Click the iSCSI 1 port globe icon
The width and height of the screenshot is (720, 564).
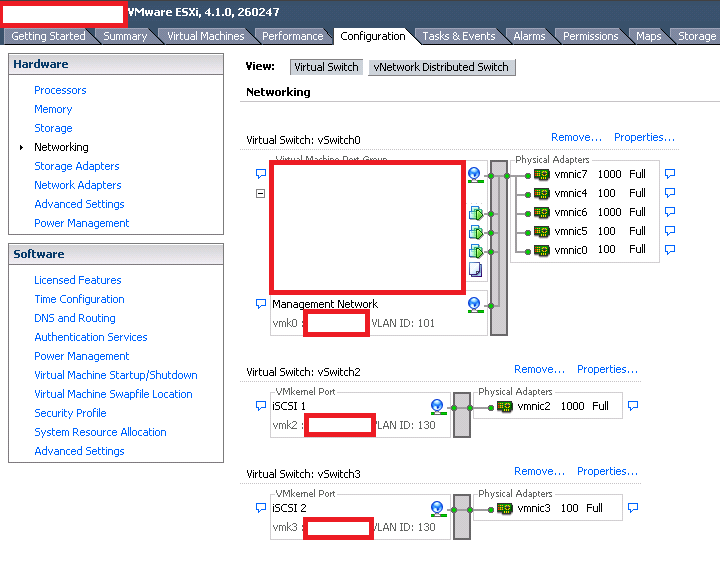(x=439, y=406)
